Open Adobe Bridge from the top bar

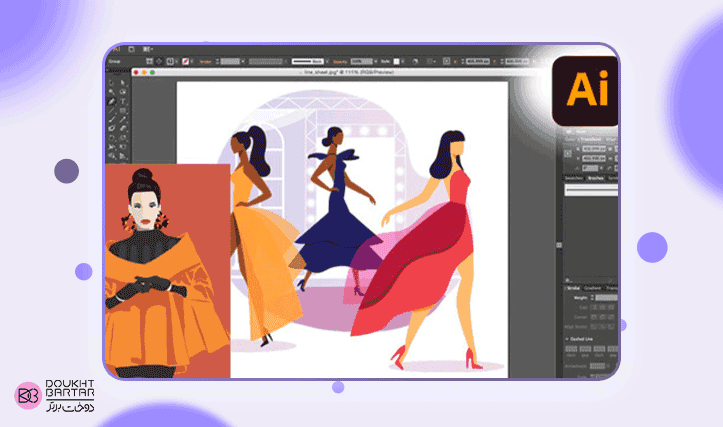pyautogui.click(x=131, y=49)
